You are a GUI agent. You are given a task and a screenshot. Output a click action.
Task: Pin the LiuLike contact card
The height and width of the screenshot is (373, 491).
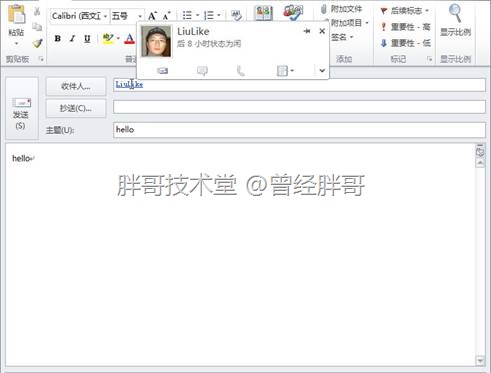tap(307, 31)
